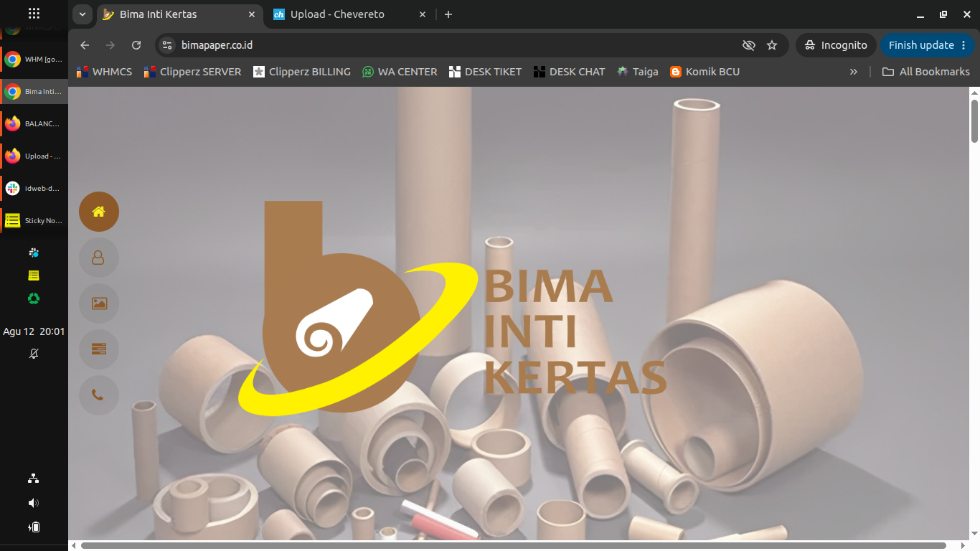Image resolution: width=980 pixels, height=551 pixels.
Task: Open the Taiga bookmark
Action: pos(638,72)
